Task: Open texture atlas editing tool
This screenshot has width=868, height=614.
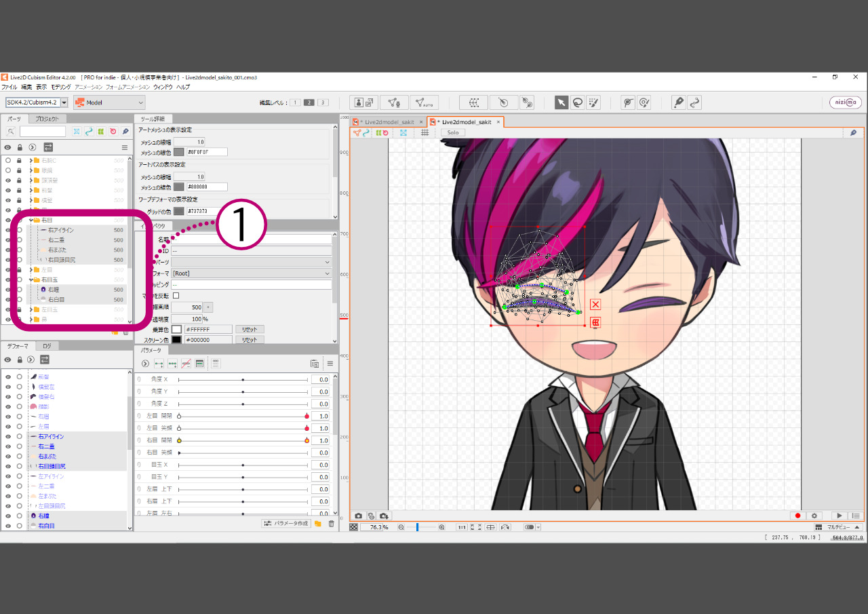Action: click(364, 102)
